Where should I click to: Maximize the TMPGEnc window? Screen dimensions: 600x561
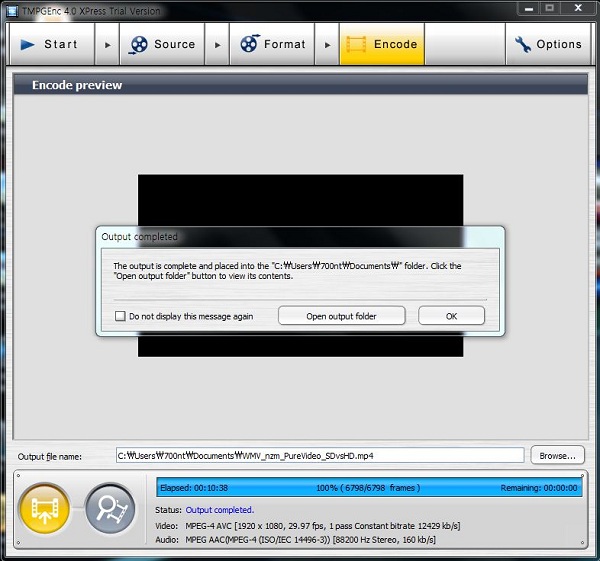(549, 8)
